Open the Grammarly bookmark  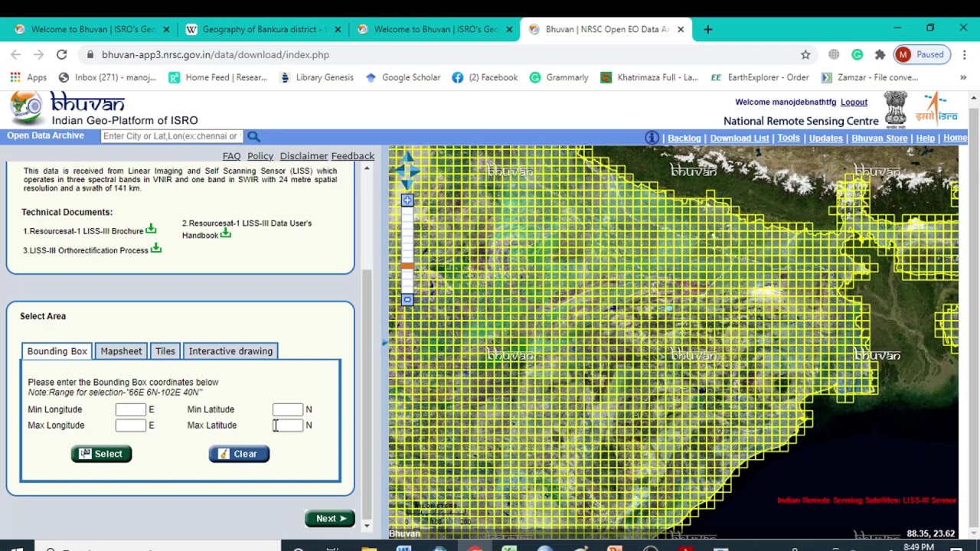(558, 77)
